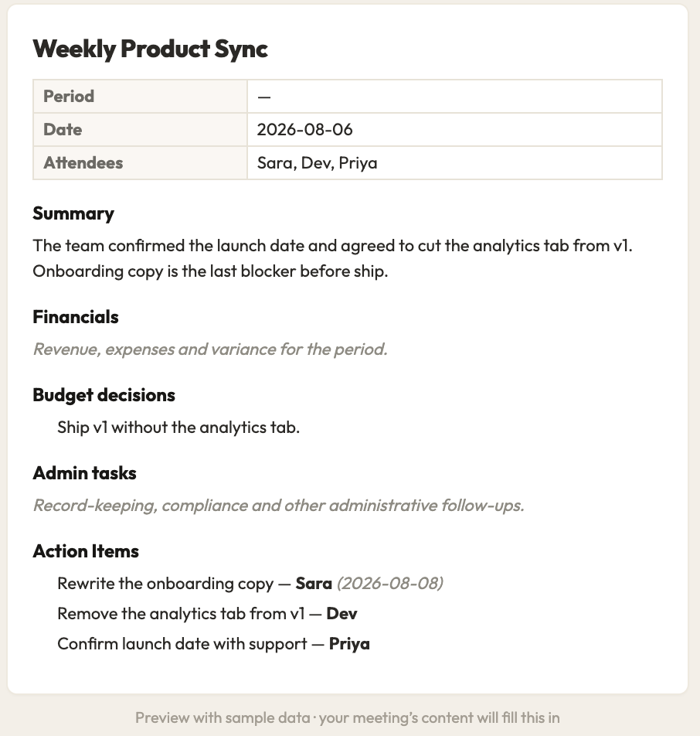Click the Record-keeping, compliance placeholder text

tap(279, 506)
